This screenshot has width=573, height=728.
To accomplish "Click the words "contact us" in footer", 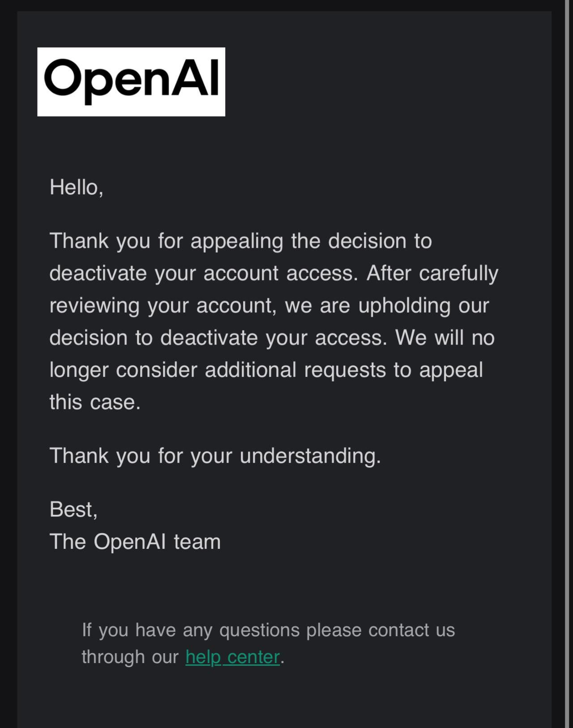I will click(x=411, y=630).
